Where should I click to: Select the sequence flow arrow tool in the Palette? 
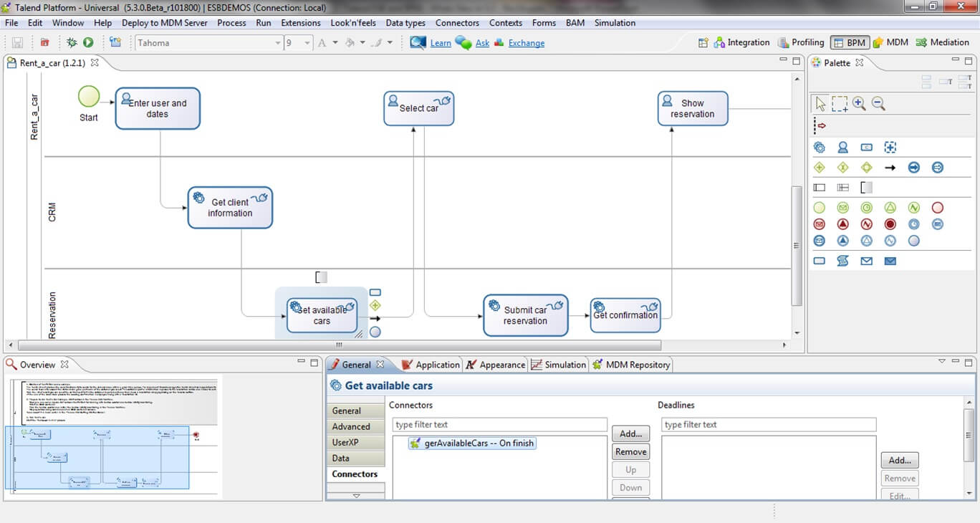point(890,167)
